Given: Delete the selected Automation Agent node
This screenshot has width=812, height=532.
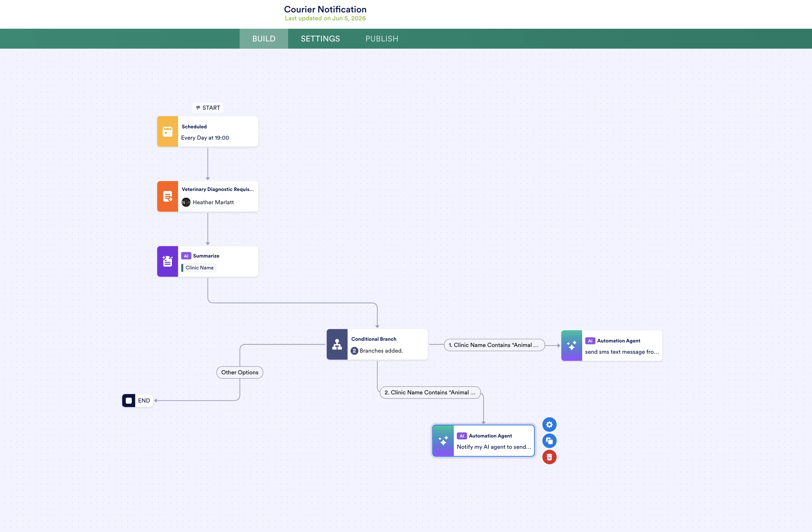Looking at the screenshot, I should 549,457.
